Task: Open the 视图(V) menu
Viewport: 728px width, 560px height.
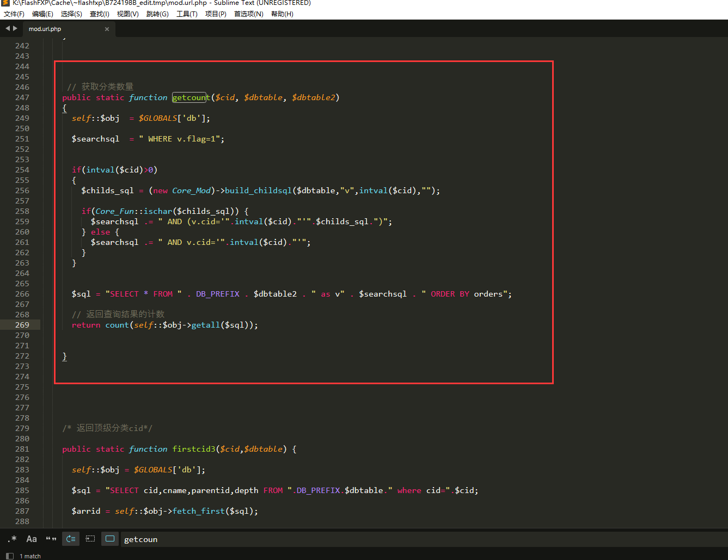Action: pyautogui.click(x=127, y=14)
